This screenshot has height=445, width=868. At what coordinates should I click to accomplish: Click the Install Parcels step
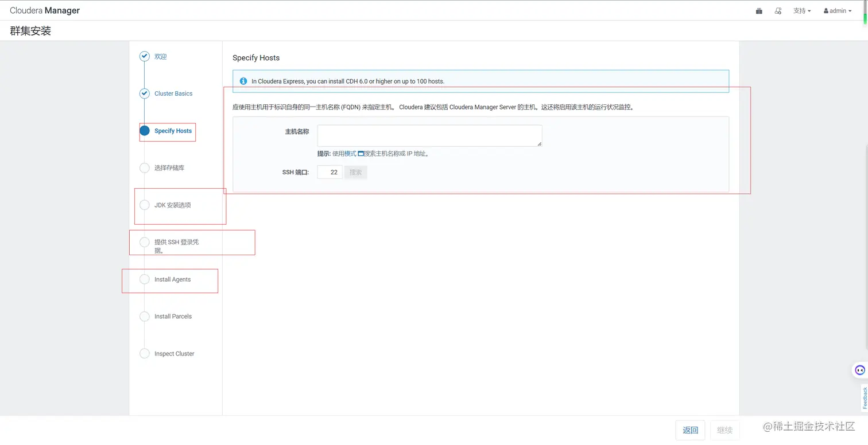[173, 317]
